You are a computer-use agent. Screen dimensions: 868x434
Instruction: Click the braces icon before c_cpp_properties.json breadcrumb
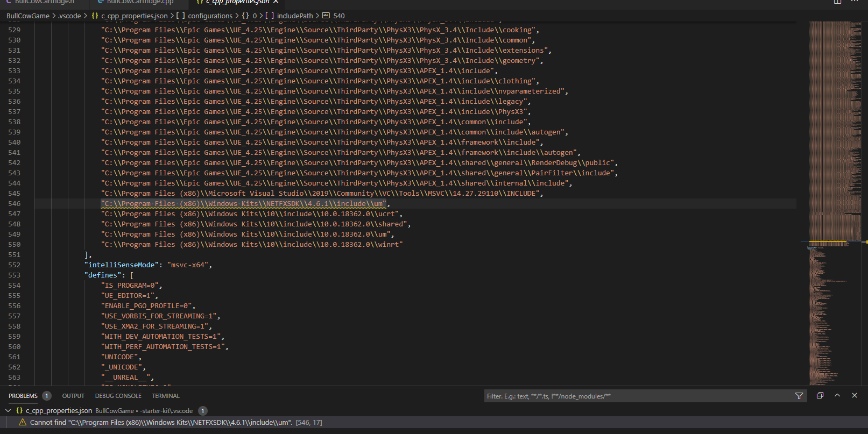pyautogui.click(x=95, y=16)
